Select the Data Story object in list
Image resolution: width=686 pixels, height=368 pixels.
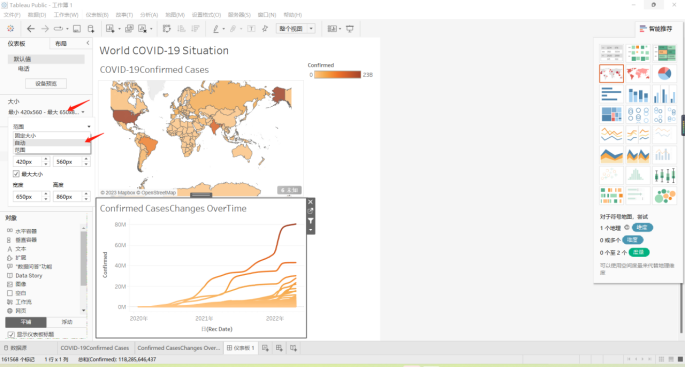pyautogui.click(x=28, y=276)
